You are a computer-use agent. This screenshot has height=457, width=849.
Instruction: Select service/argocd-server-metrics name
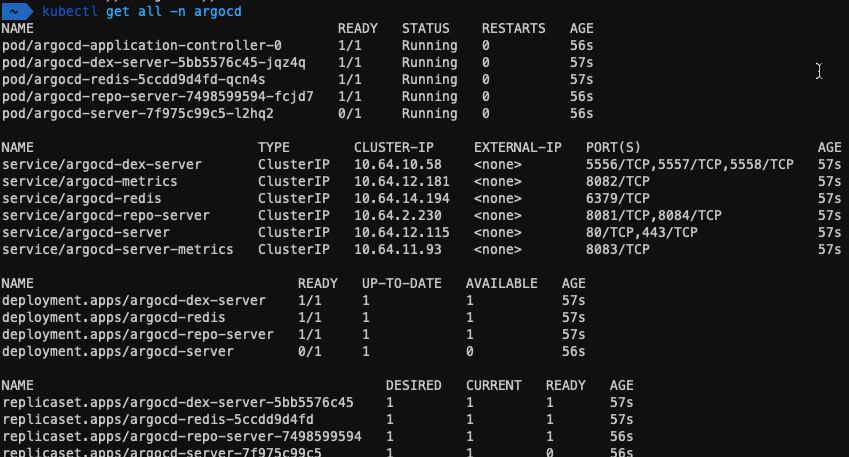click(x=117, y=250)
